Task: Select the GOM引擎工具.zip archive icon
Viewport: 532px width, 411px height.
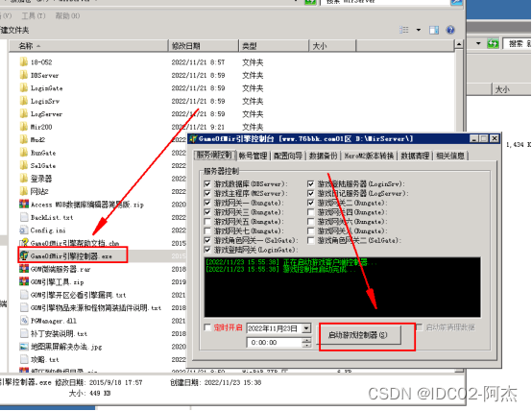Action: tap(24, 281)
